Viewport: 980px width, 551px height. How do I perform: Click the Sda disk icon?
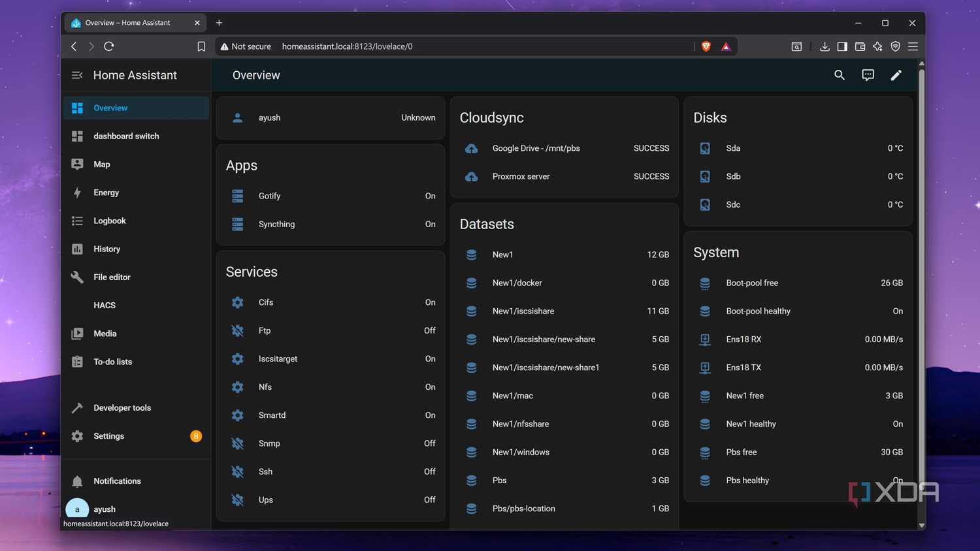tap(705, 148)
